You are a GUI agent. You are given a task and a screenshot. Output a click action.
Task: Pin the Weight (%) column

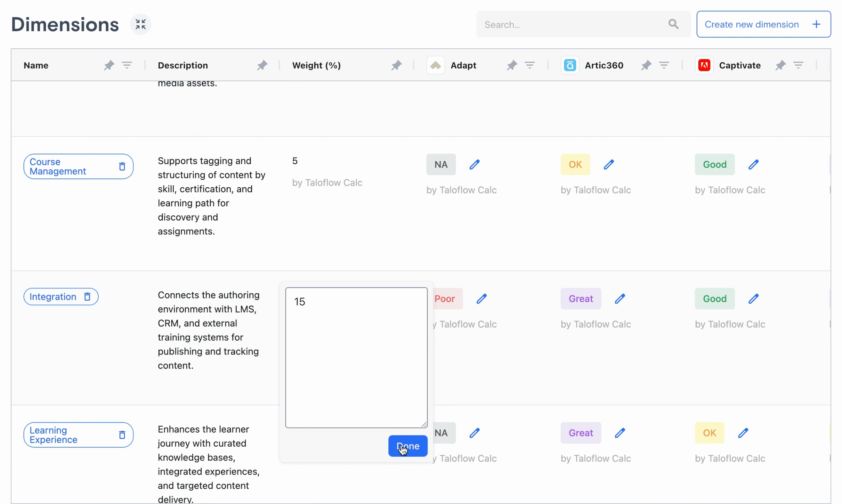coord(396,65)
